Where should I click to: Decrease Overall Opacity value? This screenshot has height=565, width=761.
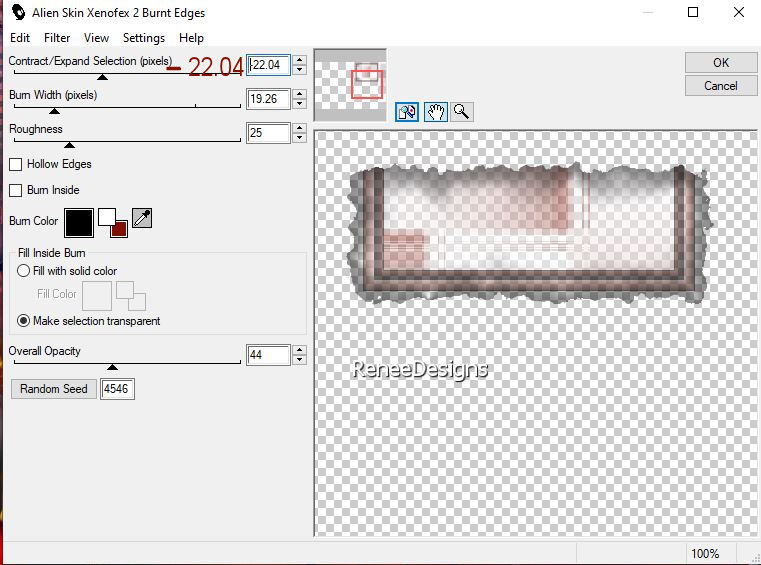[299, 360]
